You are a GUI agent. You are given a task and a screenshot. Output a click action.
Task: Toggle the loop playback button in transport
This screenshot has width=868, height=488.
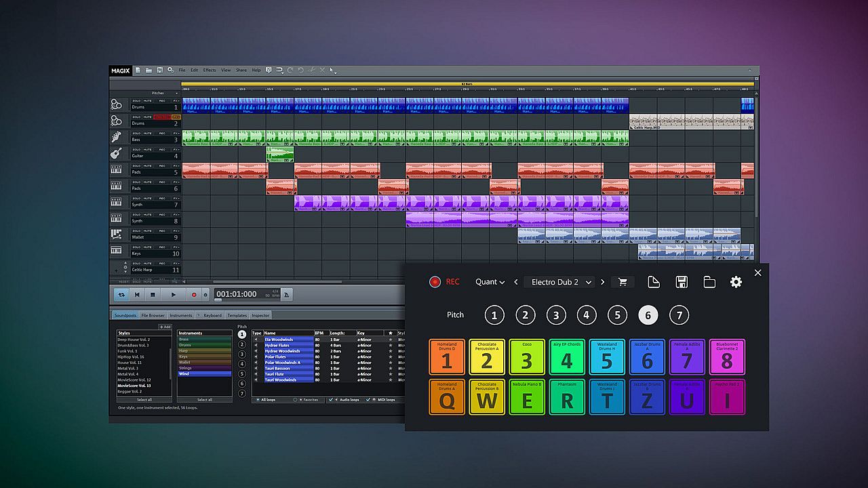click(x=121, y=295)
